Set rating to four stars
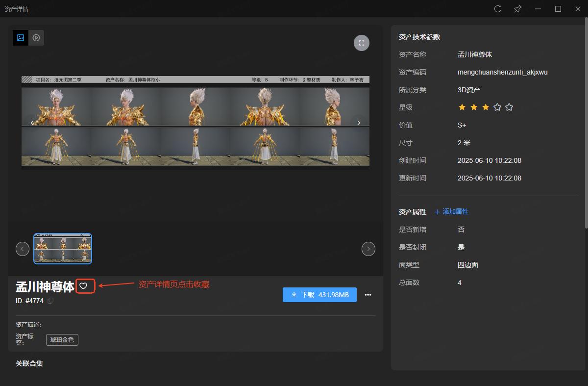 (x=497, y=107)
